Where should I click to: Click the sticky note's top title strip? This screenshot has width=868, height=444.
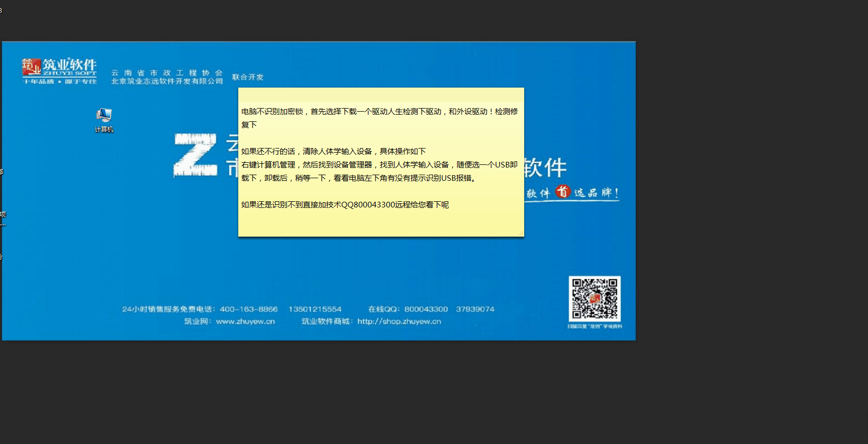[381, 93]
